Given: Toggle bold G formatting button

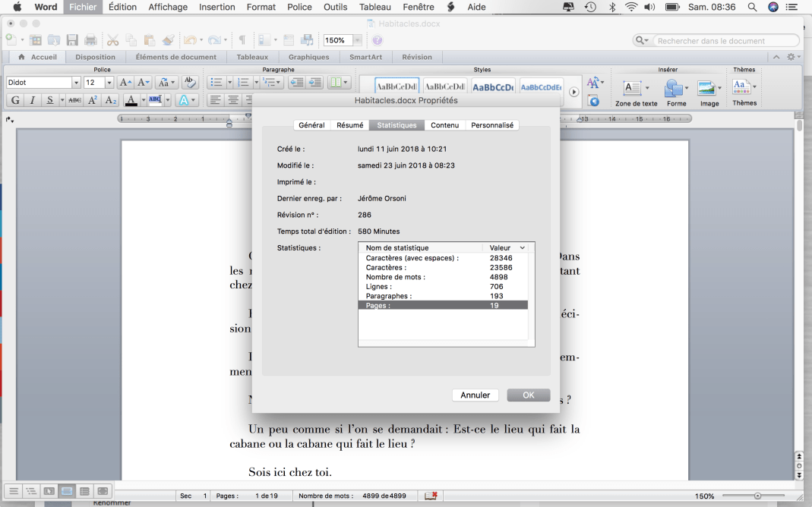Looking at the screenshot, I should (x=14, y=100).
